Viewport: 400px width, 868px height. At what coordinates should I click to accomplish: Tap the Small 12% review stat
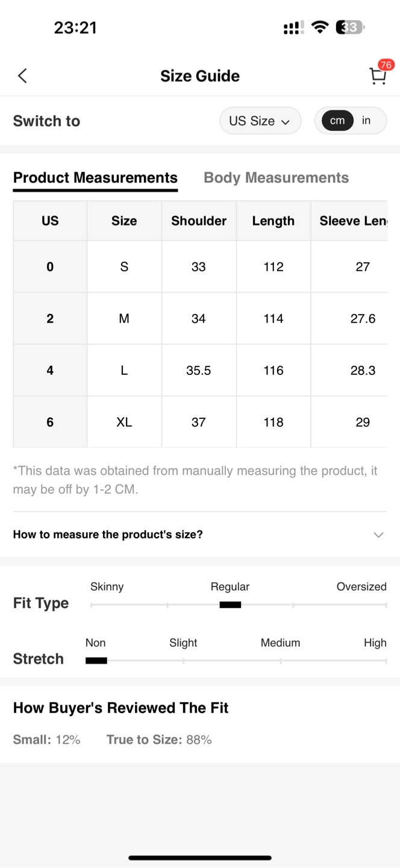click(x=47, y=740)
